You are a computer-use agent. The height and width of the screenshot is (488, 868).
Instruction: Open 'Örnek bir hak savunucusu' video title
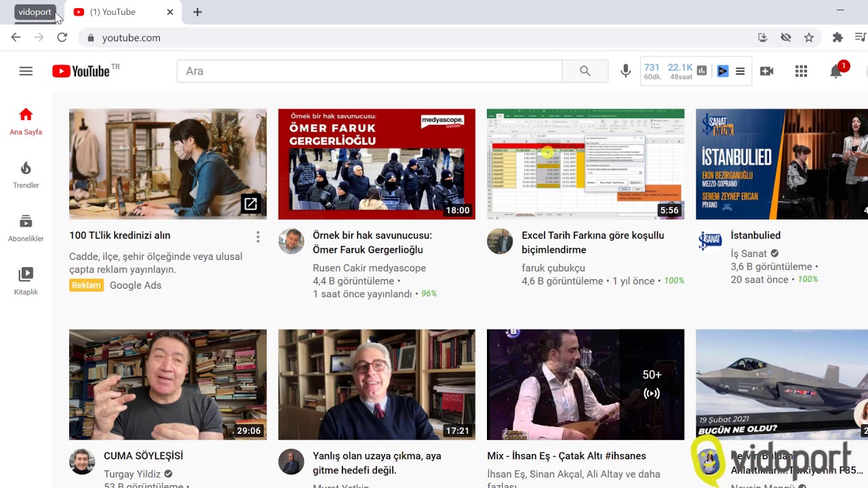372,243
